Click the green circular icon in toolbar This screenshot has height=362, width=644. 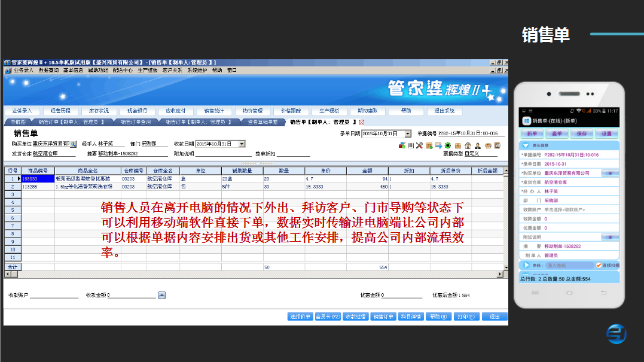coord(448,145)
